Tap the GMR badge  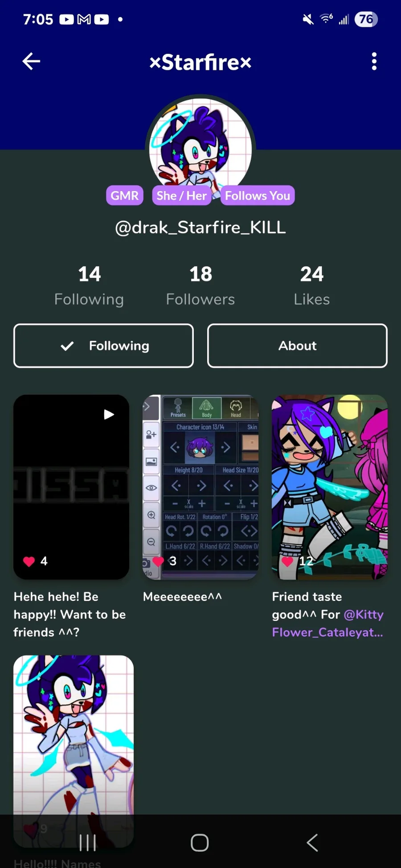[125, 196]
